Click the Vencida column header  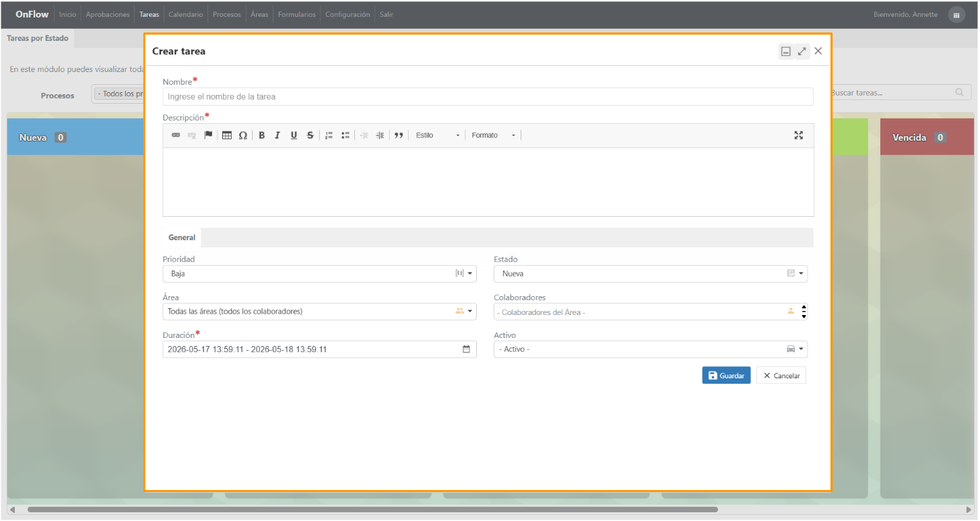(x=926, y=137)
